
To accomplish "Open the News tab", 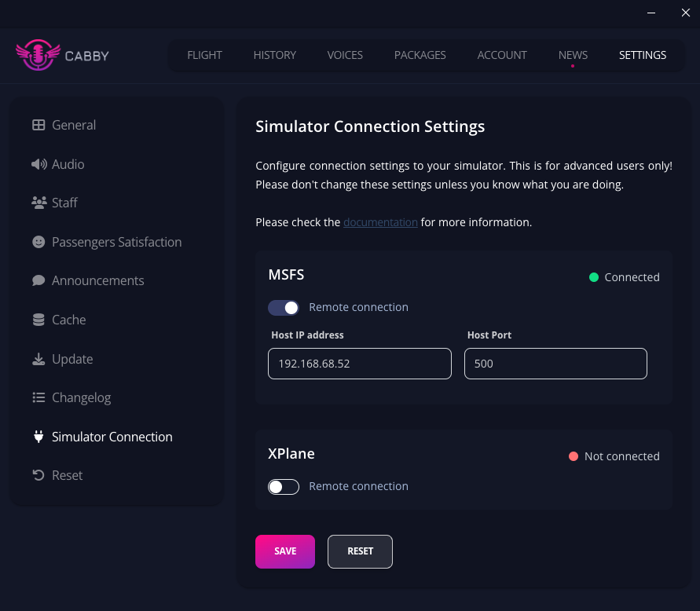I will (573, 55).
